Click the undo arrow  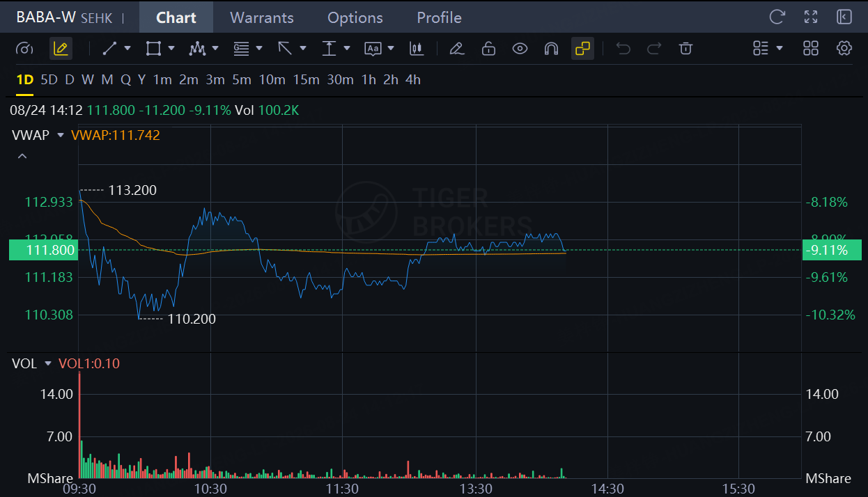pyautogui.click(x=623, y=49)
